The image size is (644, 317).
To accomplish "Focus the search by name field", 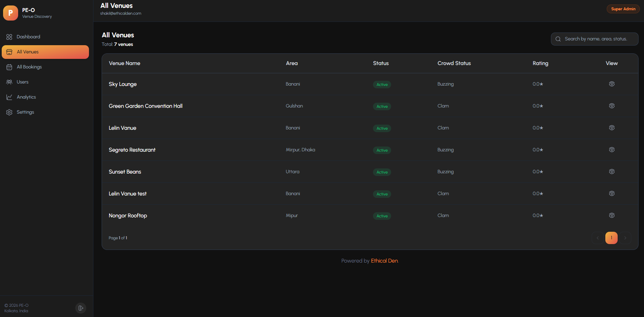I will coord(594,39).
